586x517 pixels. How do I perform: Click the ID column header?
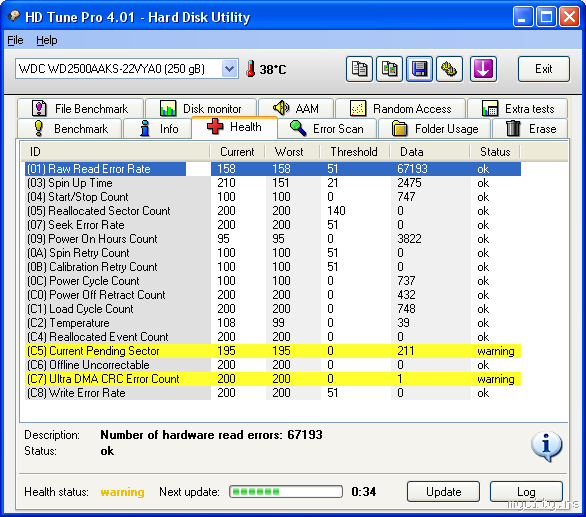[x=115, y=152]
